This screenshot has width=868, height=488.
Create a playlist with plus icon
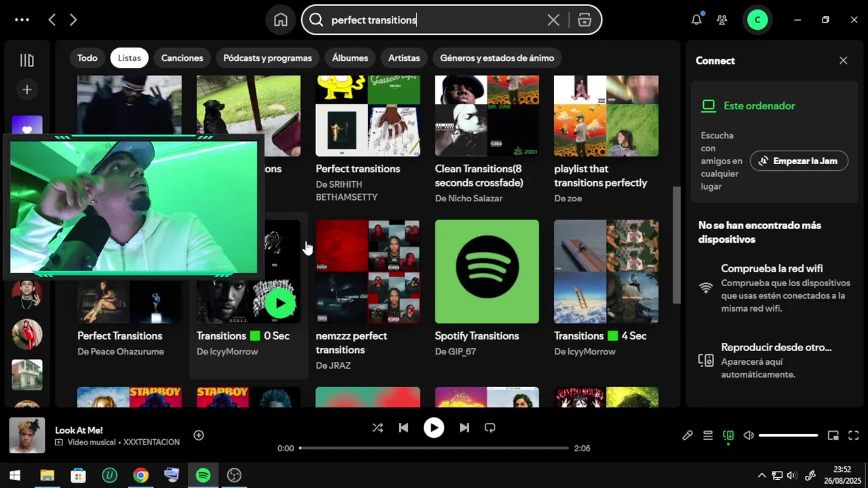click(27, 89)
